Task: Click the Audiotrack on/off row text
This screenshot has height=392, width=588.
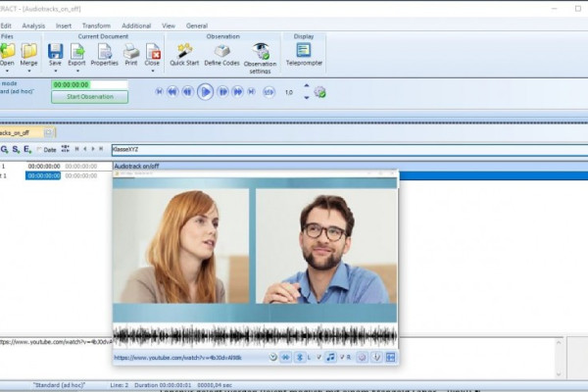Action: coord(136,166)
